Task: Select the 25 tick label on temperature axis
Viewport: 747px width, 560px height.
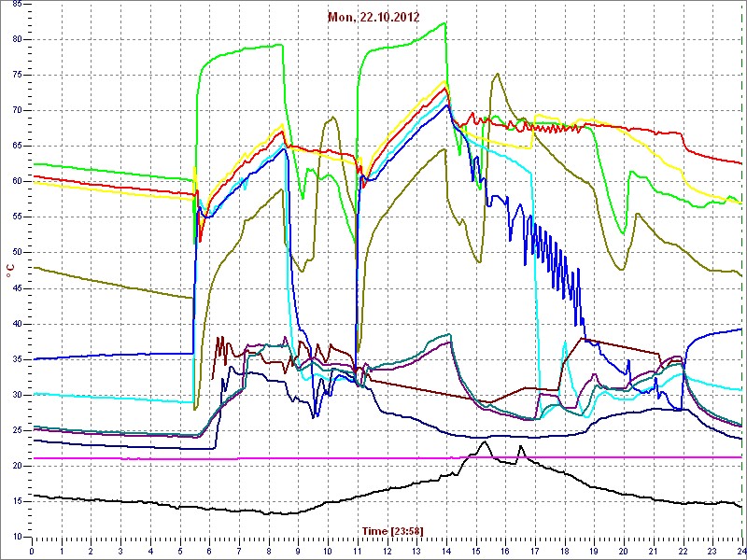Action: tap(16, 430)
